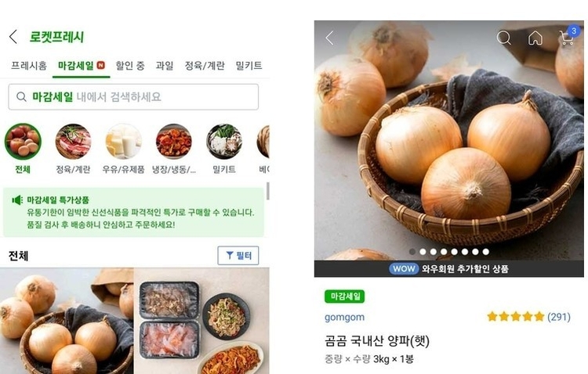The width and height of the screenshot is (588, 374).
Task: Open the 과일 tab
Action: 165,66
